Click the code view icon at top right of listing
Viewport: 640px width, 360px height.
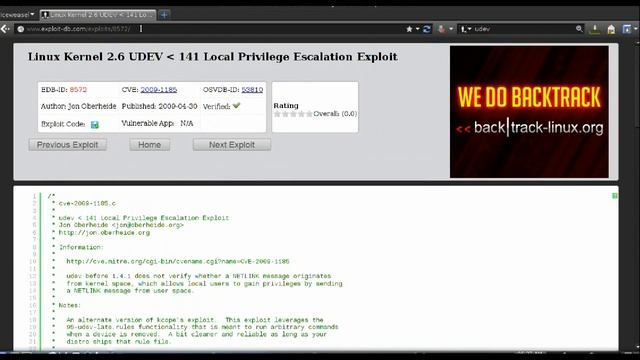[x=615, y=196]
